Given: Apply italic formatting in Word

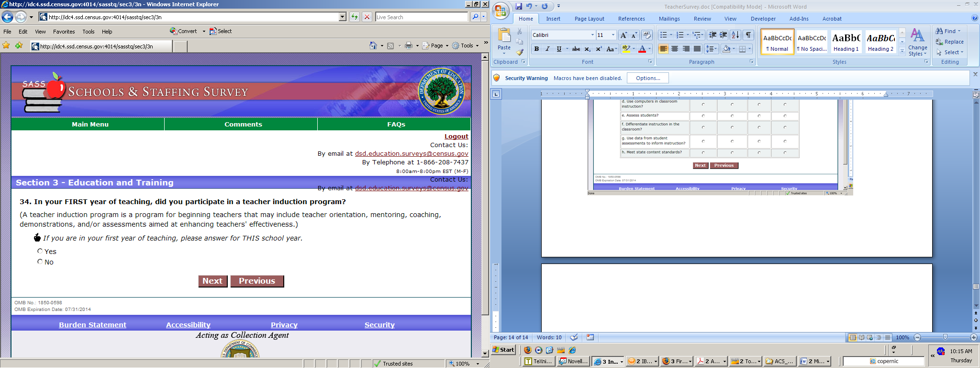Looking at the screenshot, I should (x=547, y=49).
